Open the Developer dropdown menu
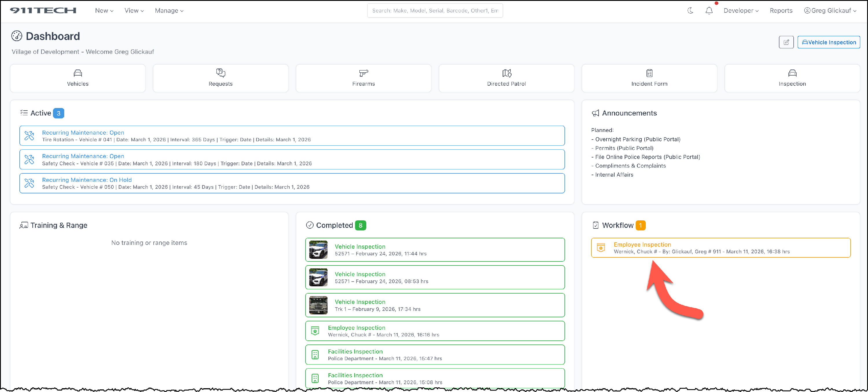Image resolution: width=868 pixels, height=392 pixels. 741,10
